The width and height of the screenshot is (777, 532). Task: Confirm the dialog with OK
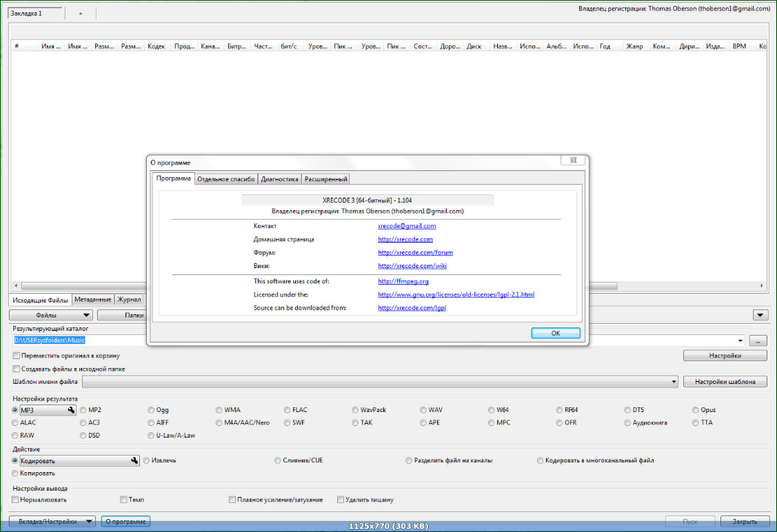tap(555, 333)
